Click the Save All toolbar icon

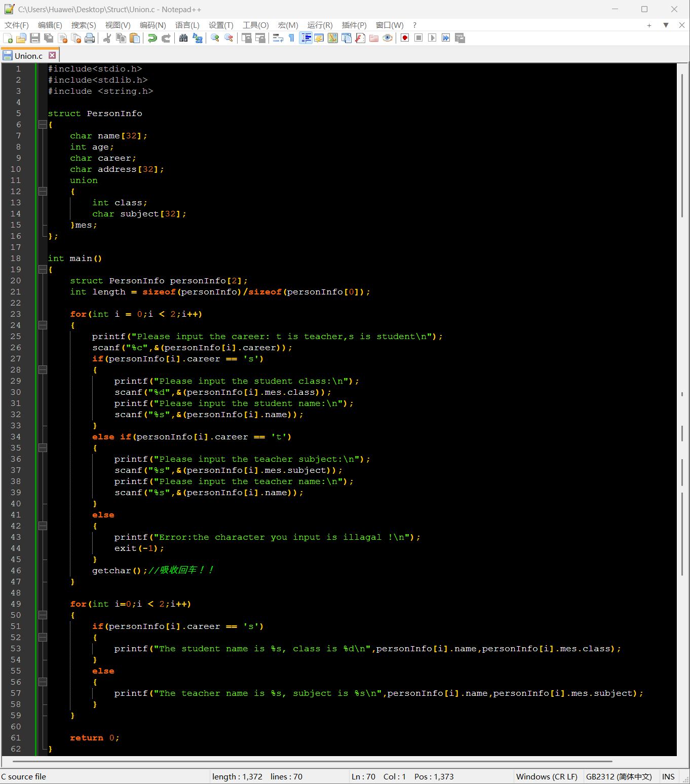[49, 38]
